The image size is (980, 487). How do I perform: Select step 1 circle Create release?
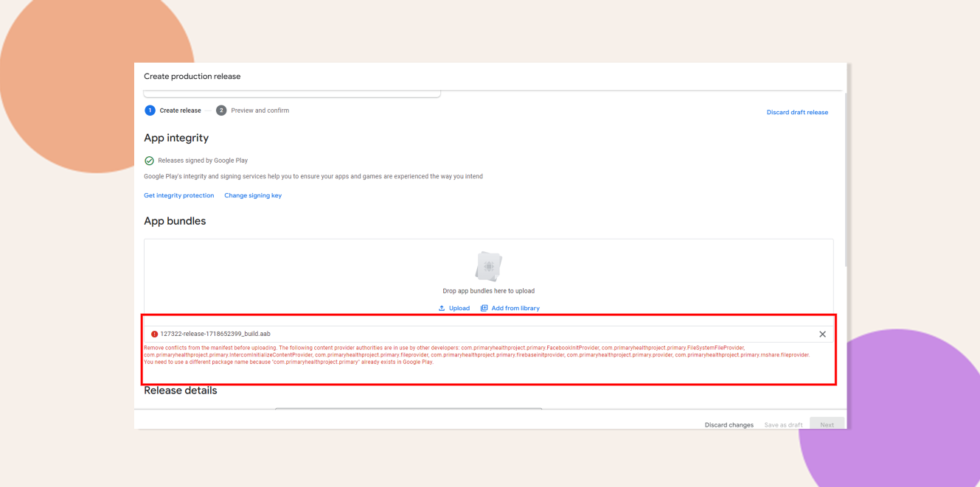[150, 111]
